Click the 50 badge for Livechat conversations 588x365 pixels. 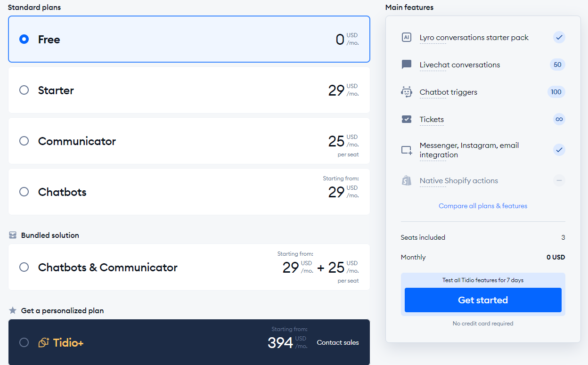point(557,65)
